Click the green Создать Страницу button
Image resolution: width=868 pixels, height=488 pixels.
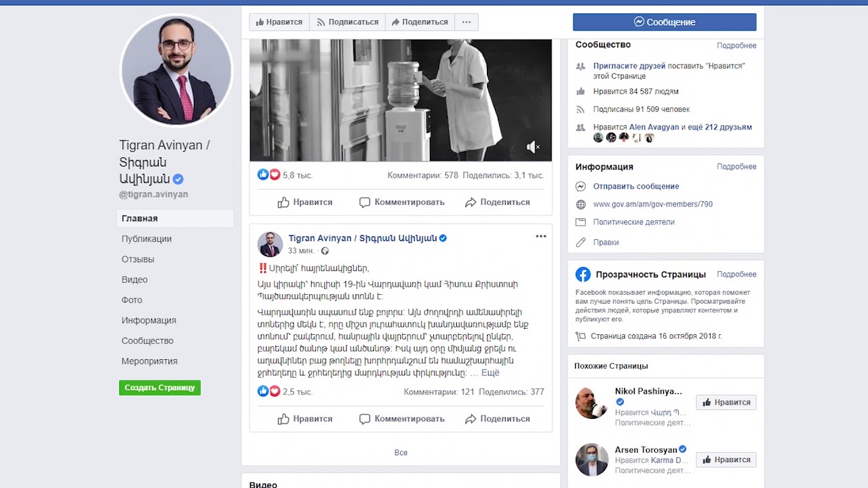pyautogui.click(x=159, y=388)
